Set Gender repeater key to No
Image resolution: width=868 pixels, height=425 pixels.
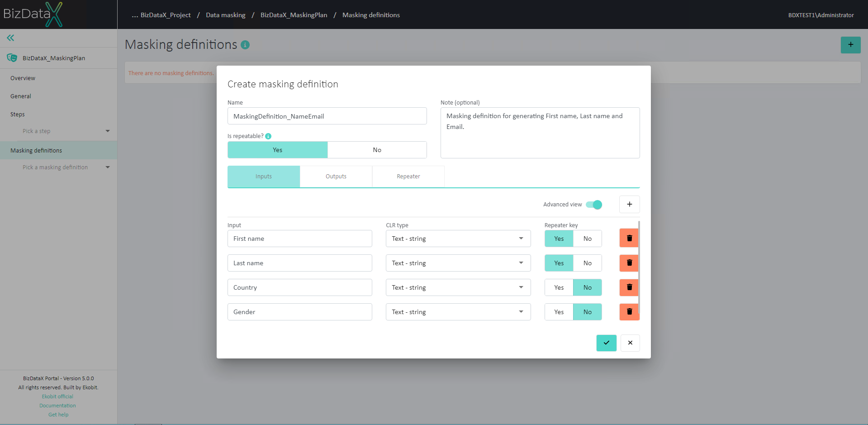[587, 312]
